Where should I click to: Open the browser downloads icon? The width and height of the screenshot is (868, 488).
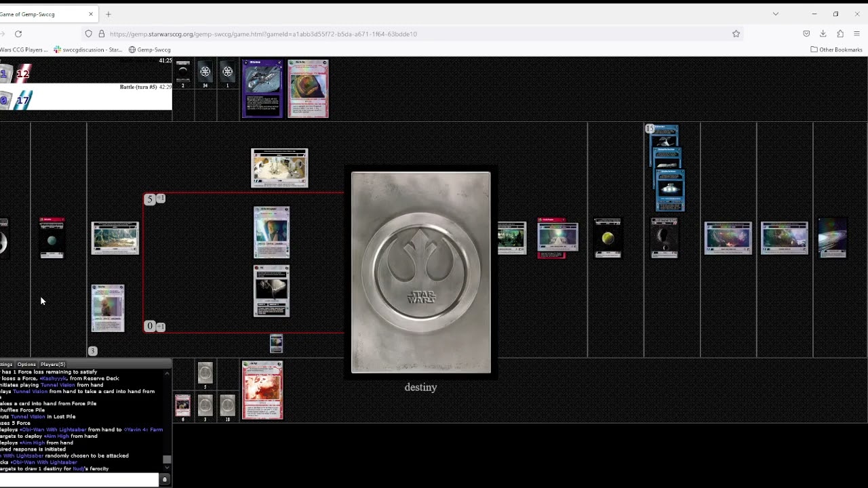pos(823,34)
